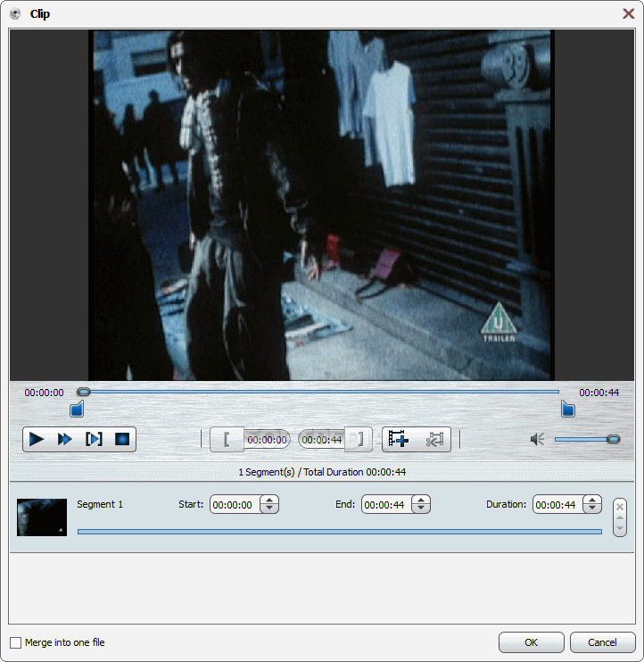Increase the Duration value with up arrow
Image resolution: width=644 pixels, height=662 pixels.
[x=592, y=501]
